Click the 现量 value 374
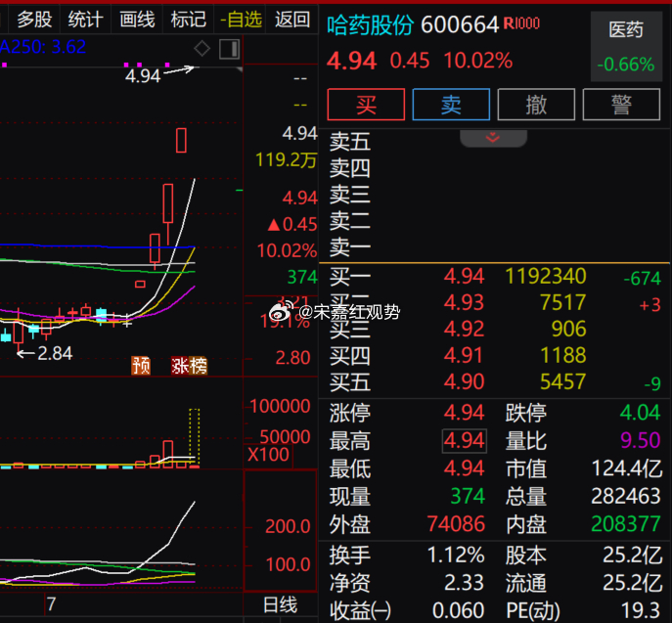Image resolution: width=672 pixels, height=623 pixels. tap(468, 496)
